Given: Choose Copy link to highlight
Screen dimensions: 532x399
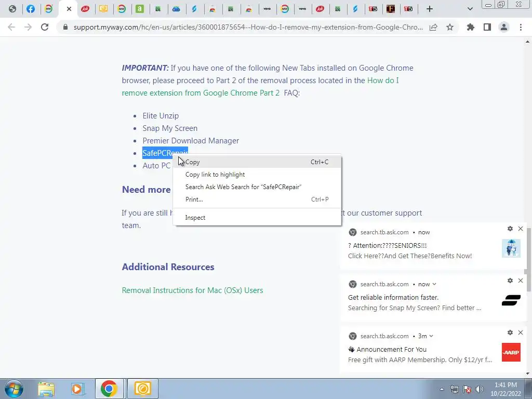Looking at the screenshot, I should [257, 175].
